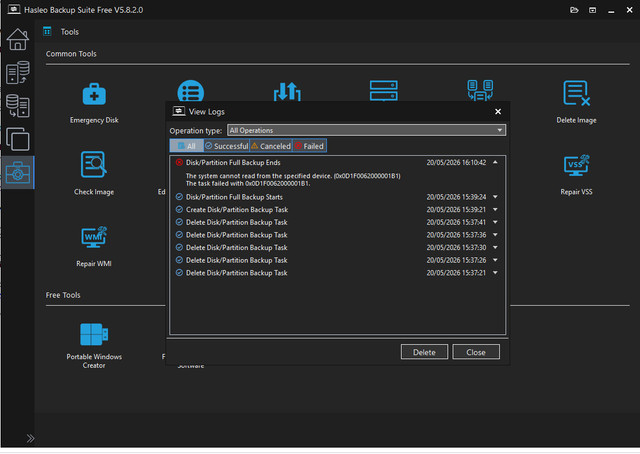Expand the Create Disk/Partition Backup Task entry
The width and height of the screenshot is (640, 454).
click(x=495, y=209)
